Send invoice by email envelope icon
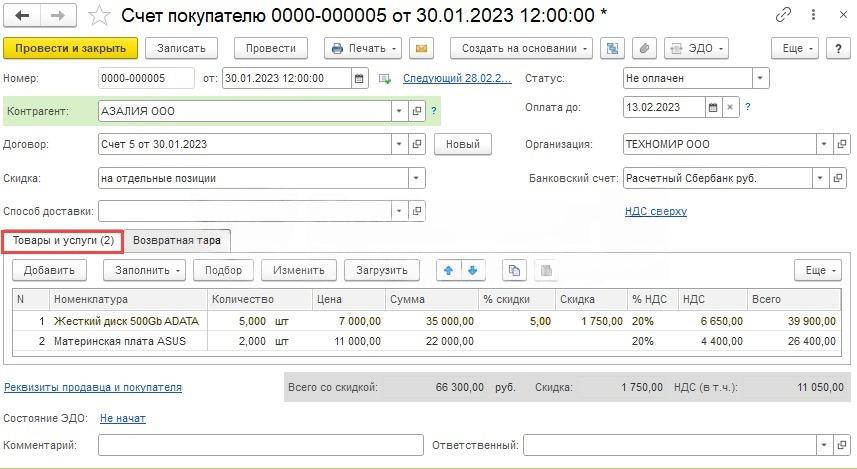The image size is (857, 469). coord(421,48)
